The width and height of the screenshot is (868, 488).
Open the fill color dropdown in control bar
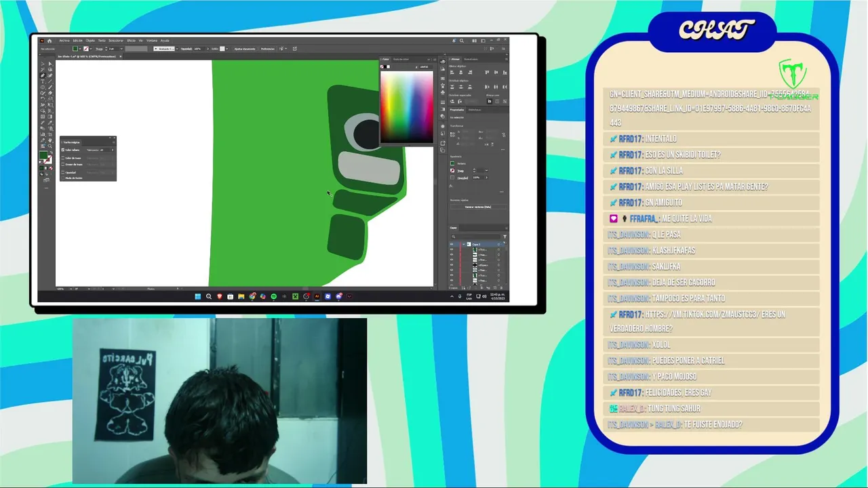coord(80,49)
